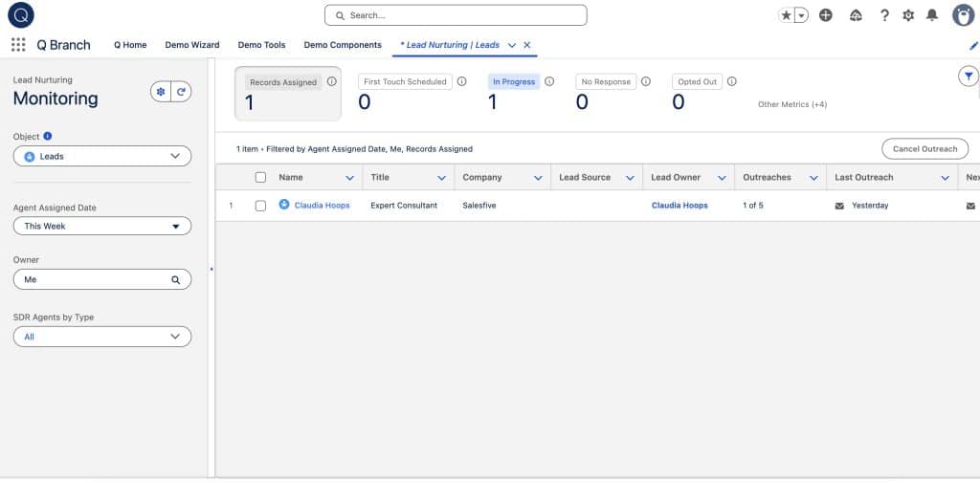980x483 pixels.
Task: Click in the global Search field
Action: (x=456, y=15)
